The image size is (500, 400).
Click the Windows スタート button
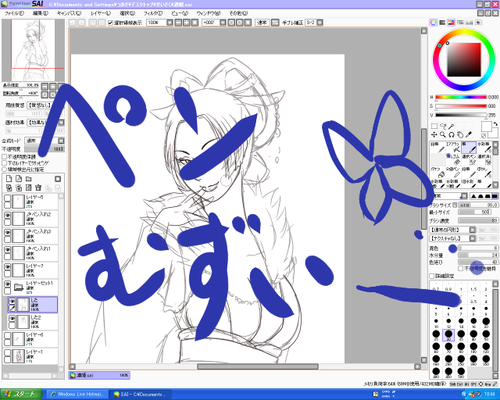[21, 394]
